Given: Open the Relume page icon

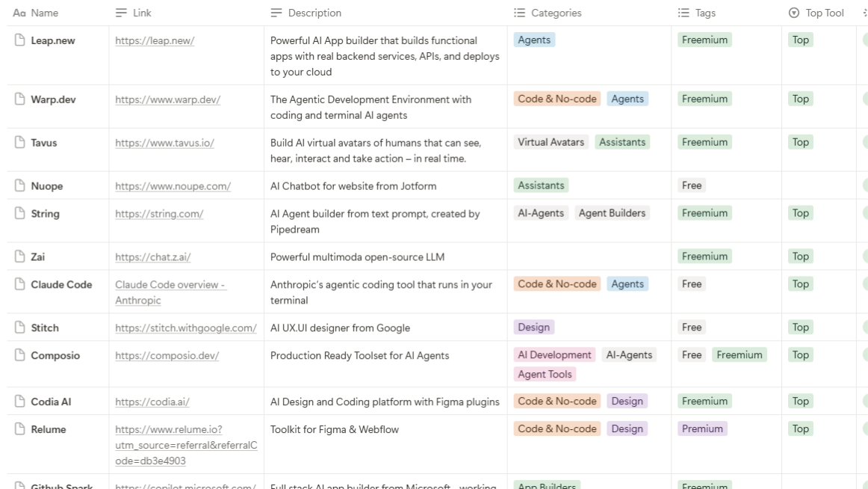Looking at the screenshot, I should (20, 429).
